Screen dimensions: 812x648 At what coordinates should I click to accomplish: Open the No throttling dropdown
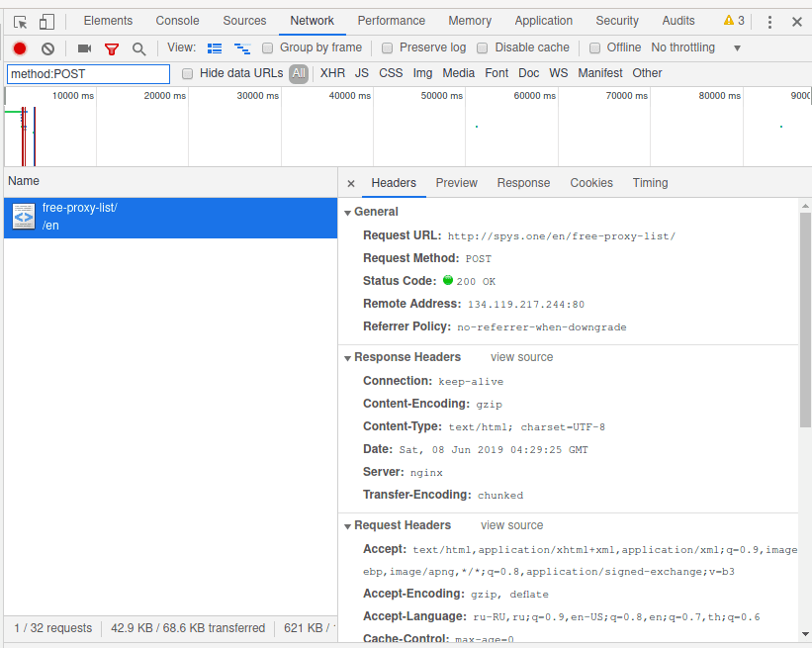682,47
